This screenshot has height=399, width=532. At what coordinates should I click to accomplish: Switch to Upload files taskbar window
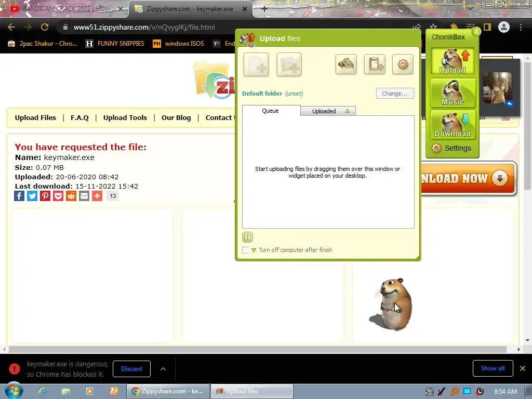pos(252,391)
